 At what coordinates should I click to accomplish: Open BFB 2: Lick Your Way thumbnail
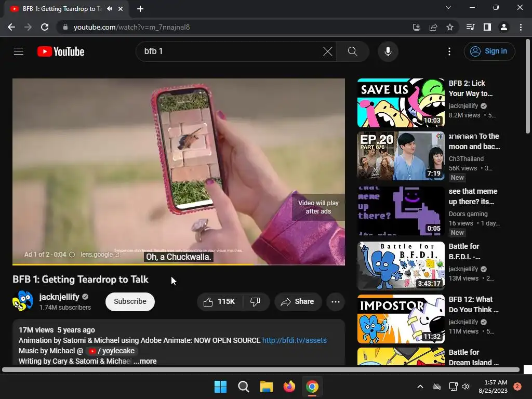tap(401, 103)
